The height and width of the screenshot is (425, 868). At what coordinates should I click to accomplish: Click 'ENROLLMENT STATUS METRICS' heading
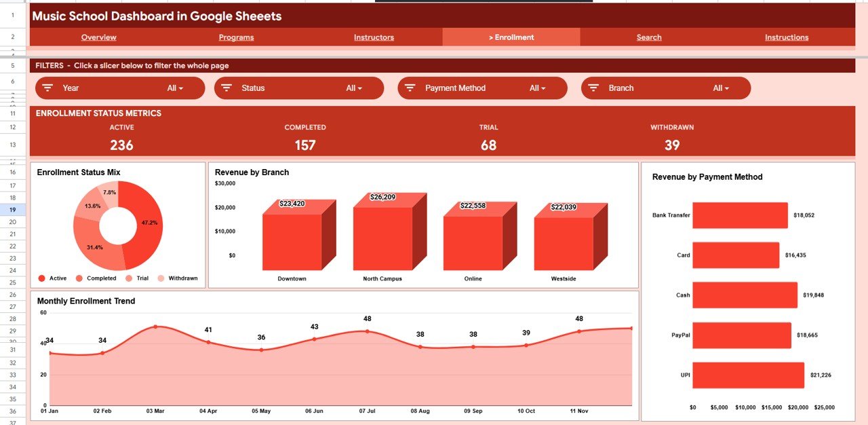pyautogui.click(x=98, y=113)
